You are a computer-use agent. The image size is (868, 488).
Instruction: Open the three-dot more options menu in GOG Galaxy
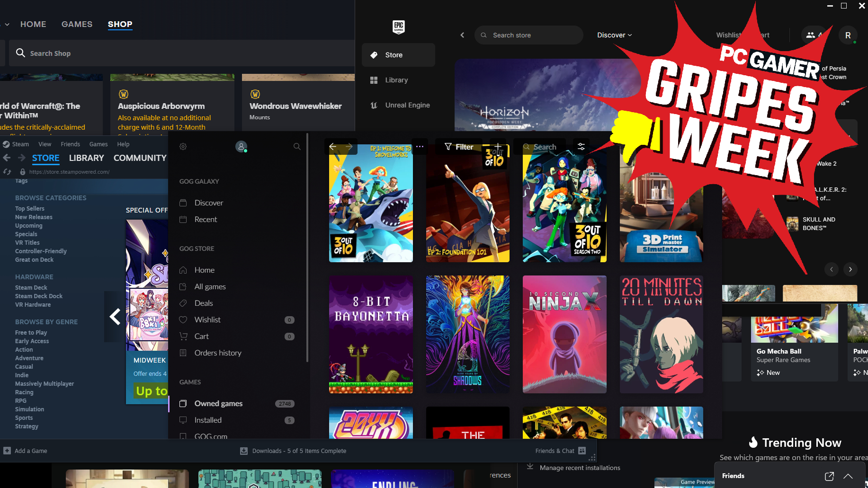[420, 147]
